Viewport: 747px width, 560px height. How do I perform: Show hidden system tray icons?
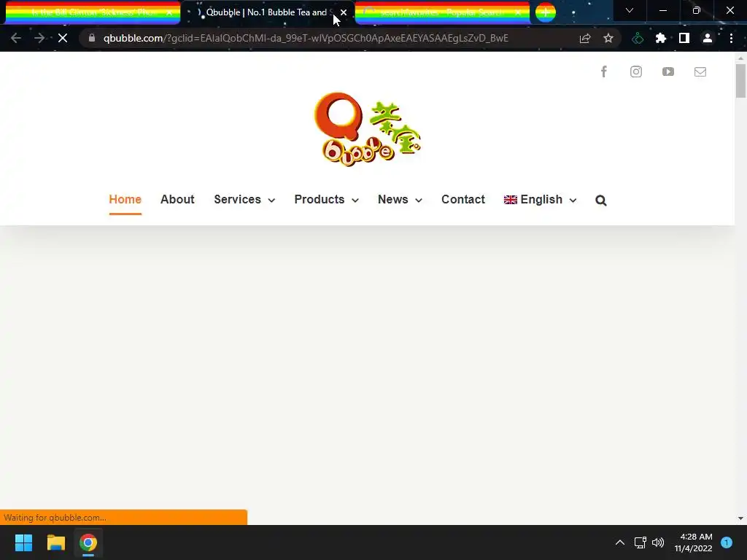[x=620, y=542]
